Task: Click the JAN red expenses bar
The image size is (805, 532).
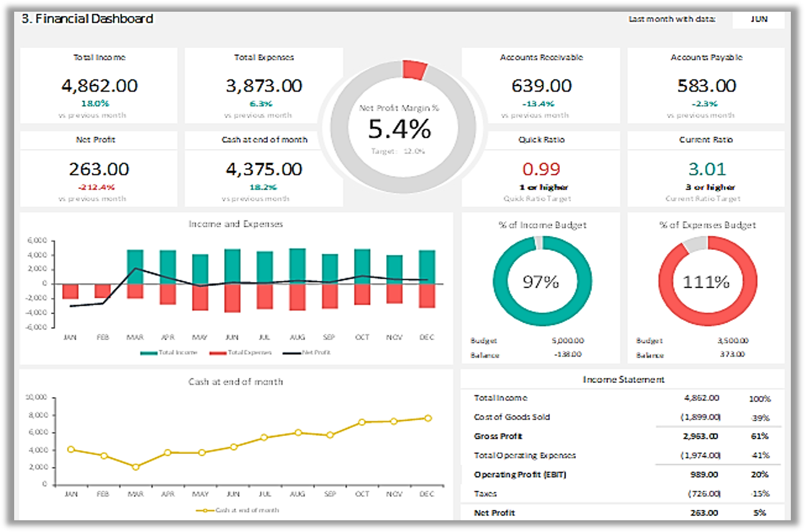Action: 70,291
